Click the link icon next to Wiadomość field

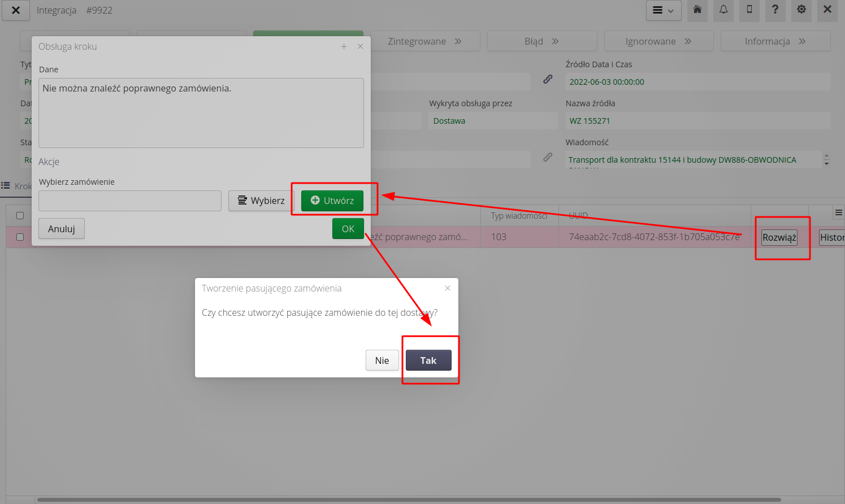(x=547, y=157)
